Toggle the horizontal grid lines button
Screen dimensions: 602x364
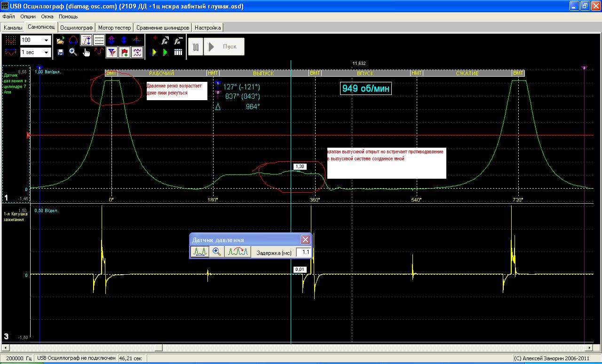99,40
